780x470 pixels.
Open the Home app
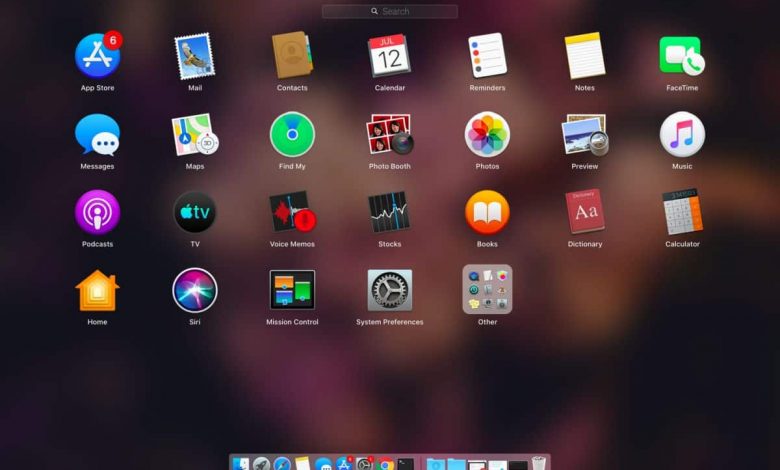pyautogui.click(x=98, y=291)
